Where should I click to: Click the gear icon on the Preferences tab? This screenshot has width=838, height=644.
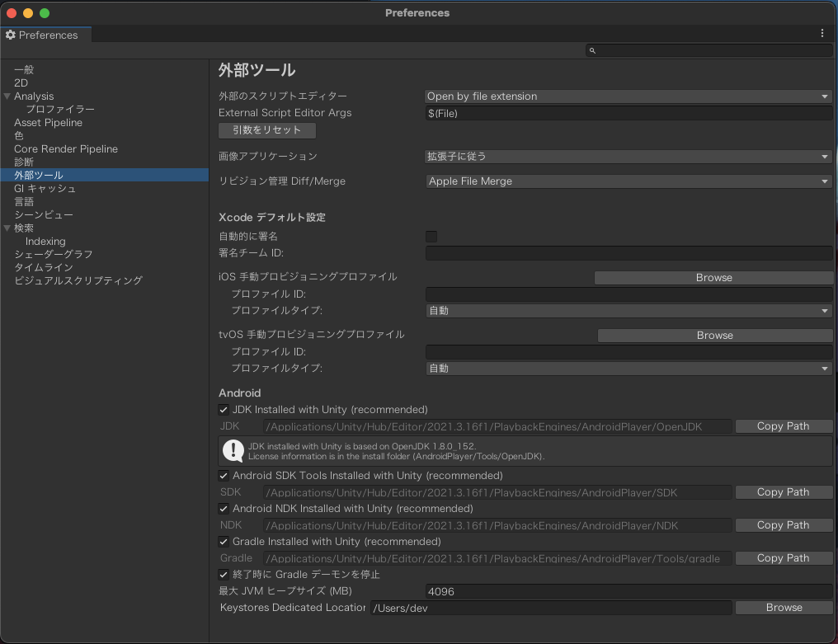12,35
